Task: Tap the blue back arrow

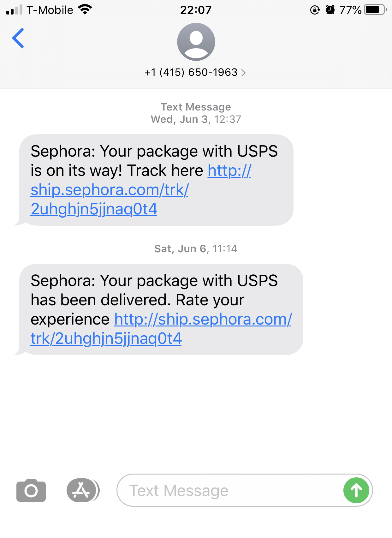Action: pyautogui.click(x=18, y=38)
